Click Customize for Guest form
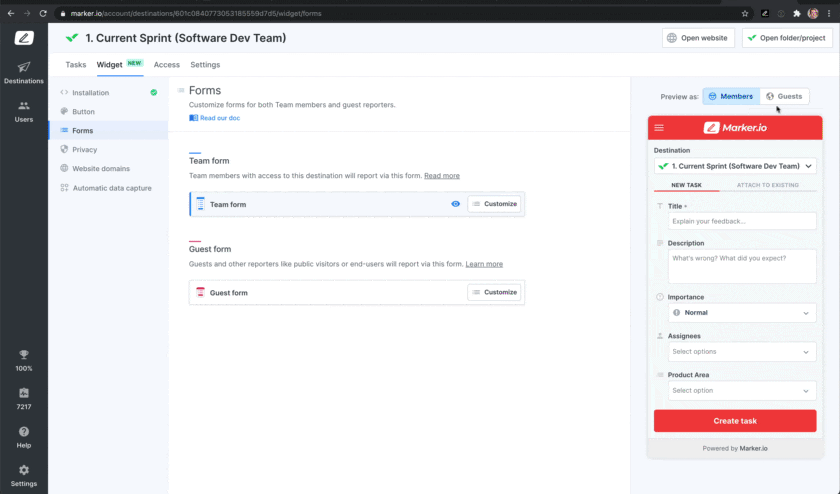This screenshot has width=840, height=494. (x=494, y=292)
